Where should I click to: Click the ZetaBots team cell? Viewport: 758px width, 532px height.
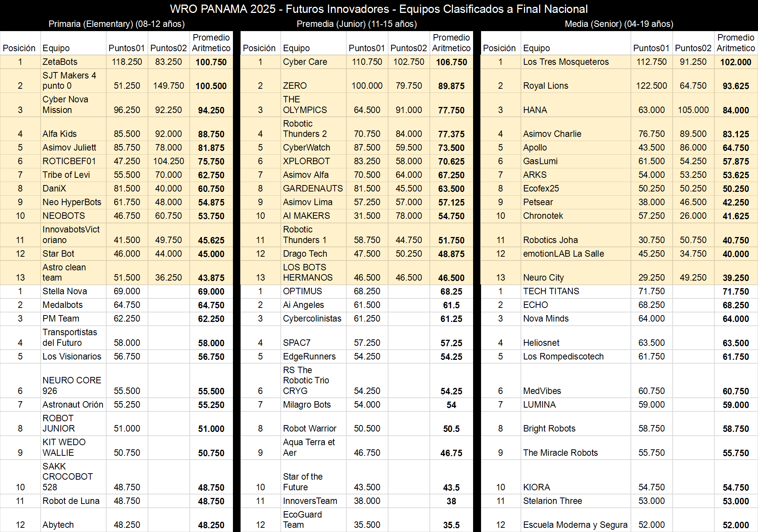coord(60,62)
